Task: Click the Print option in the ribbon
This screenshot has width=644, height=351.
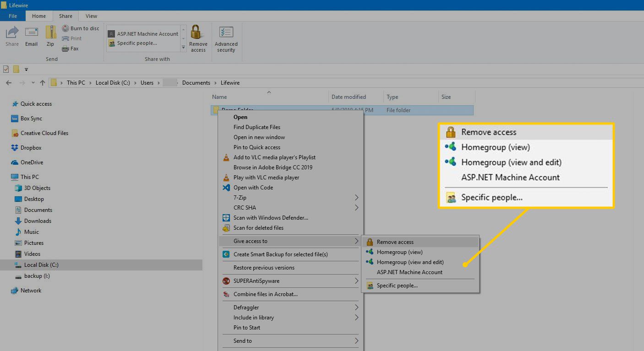Action: click(72, 38)
